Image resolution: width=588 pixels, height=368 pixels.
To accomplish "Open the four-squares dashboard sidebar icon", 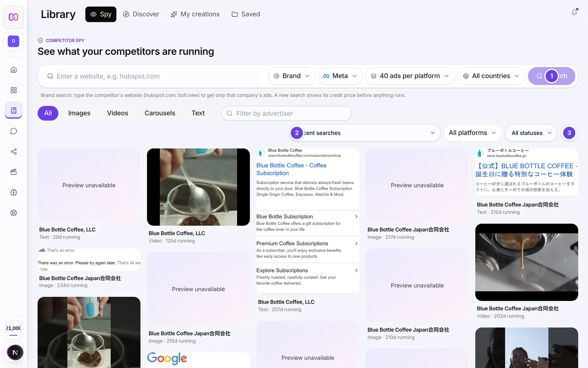I will point(13,90).
